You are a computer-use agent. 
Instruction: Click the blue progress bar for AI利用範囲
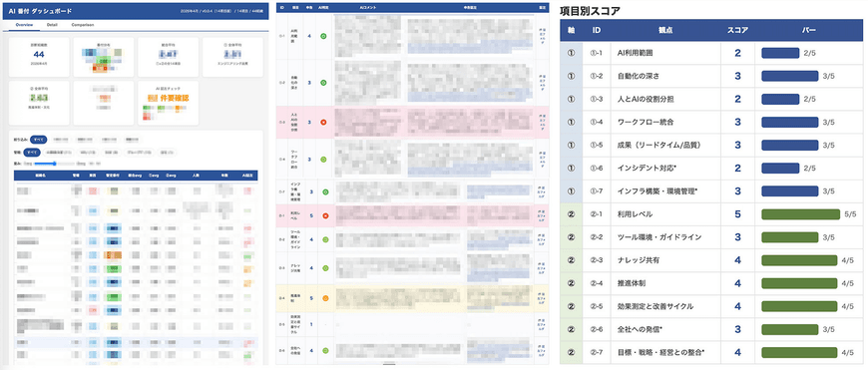pos(780,53)
